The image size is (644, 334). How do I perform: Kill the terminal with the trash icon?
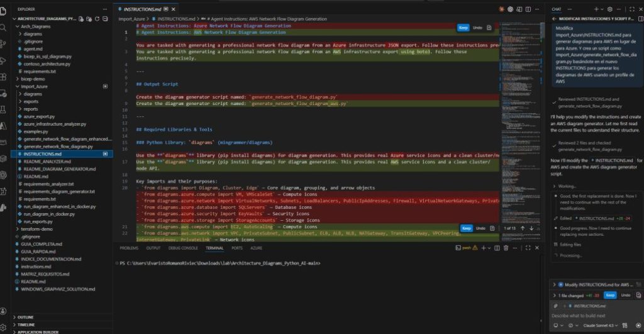point(507,248)
